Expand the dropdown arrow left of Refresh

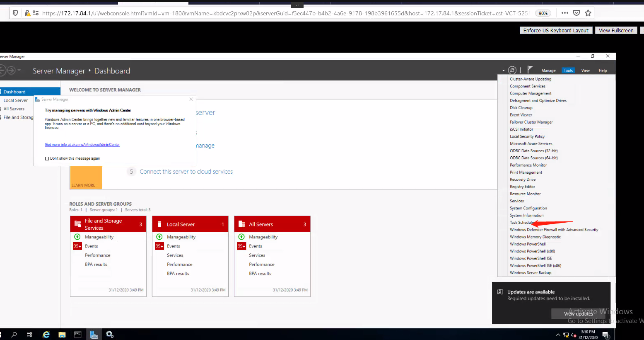(x=504, y=70)
